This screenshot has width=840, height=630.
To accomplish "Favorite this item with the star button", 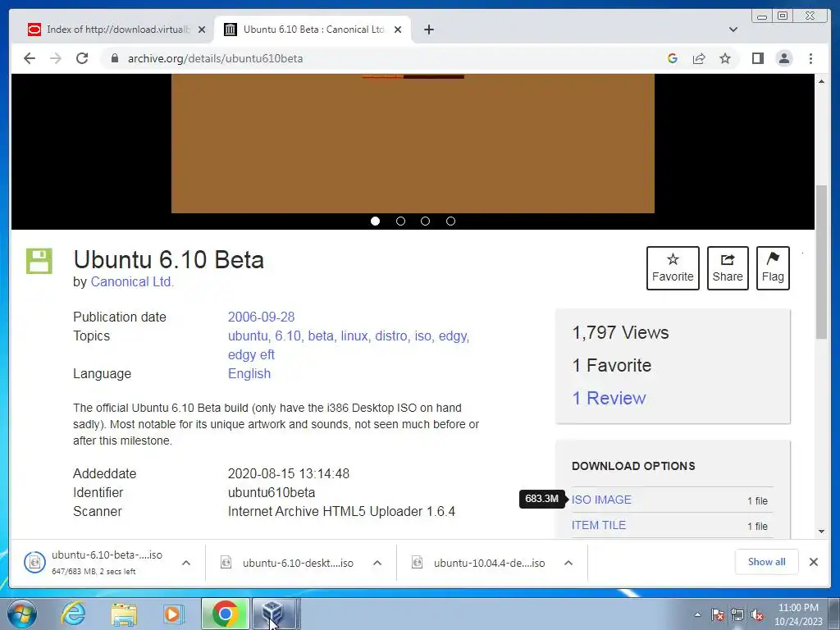I will point(673,268).
